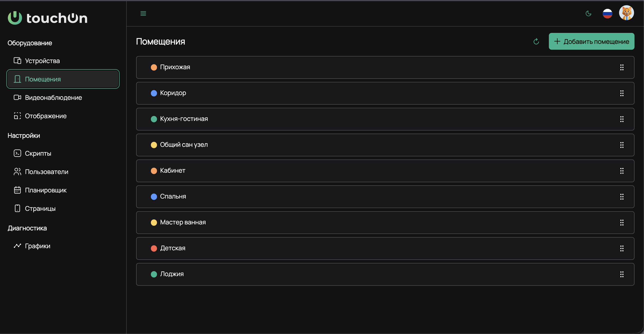Select the Спальня room row
Screen dimensions: 644x334
point(385,196)
